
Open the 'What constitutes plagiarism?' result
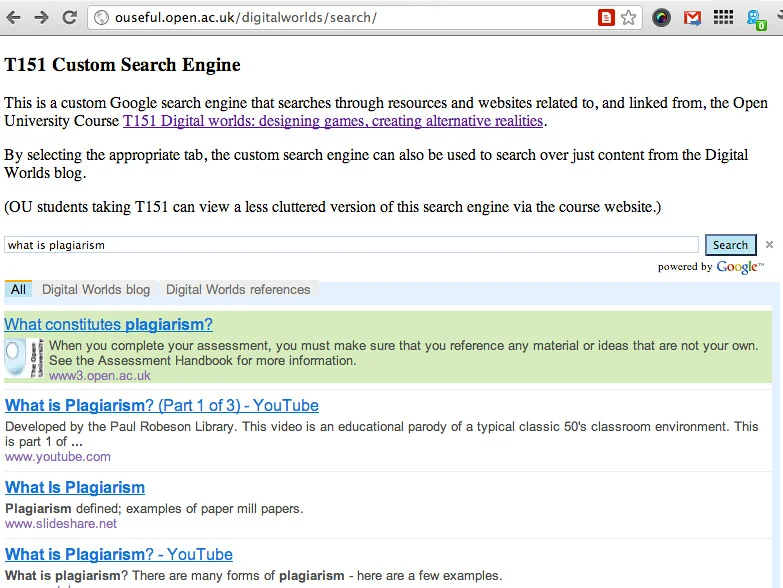[108, 325]
